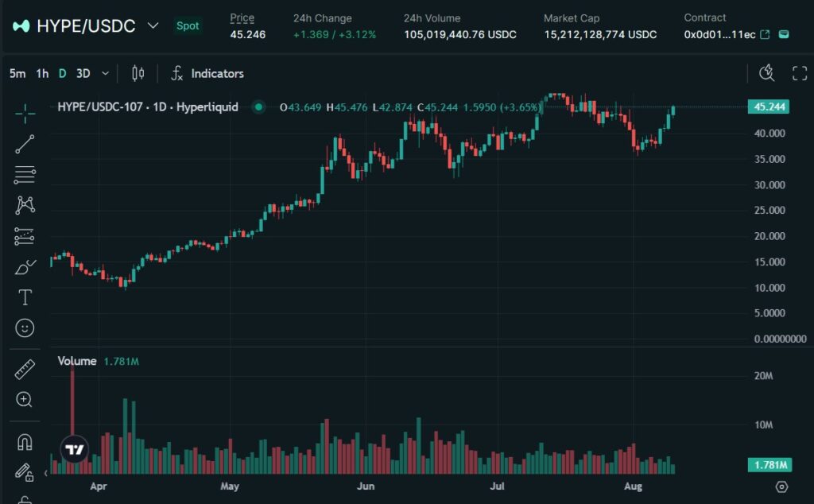Open candlestick chart style selector
814x504 pixels.
tap(138, 73)
